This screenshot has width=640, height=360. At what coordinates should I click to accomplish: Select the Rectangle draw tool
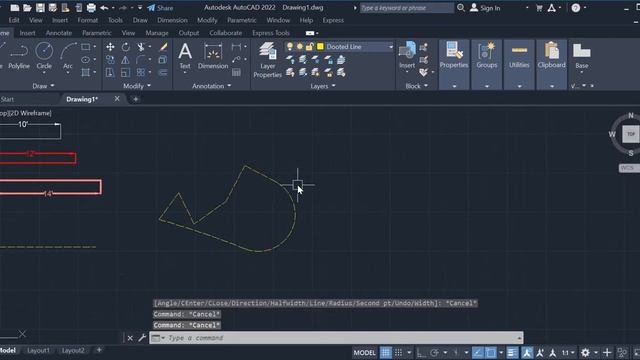(85, 47)
